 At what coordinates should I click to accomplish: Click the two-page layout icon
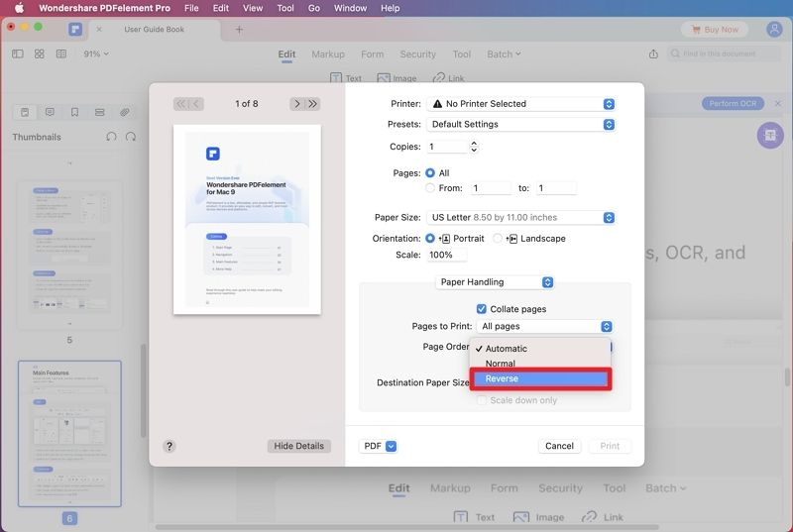point(61,53)
